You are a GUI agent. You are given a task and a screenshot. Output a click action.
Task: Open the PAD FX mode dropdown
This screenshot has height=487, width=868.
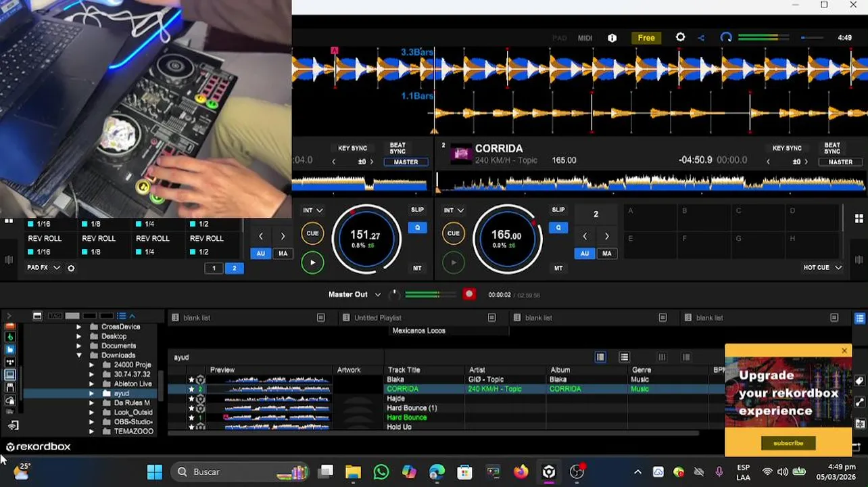pyautogui.click(x=43, y=268)
